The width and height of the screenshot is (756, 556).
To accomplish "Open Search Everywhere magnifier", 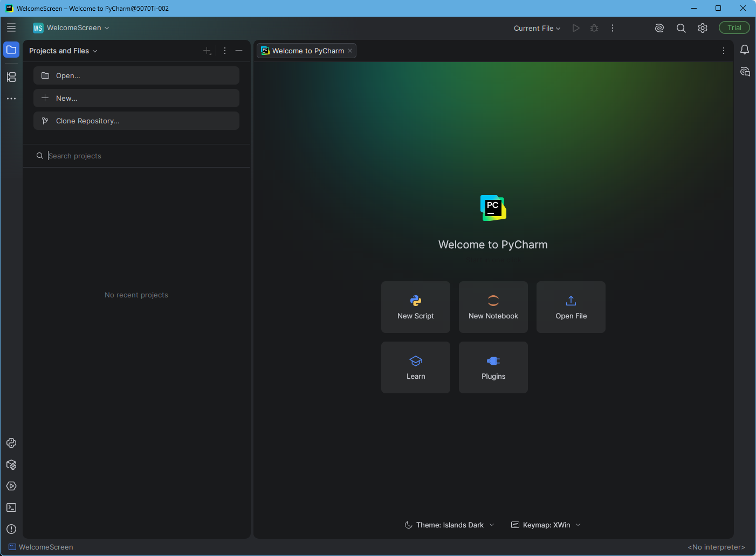I will tap(681, 28).
